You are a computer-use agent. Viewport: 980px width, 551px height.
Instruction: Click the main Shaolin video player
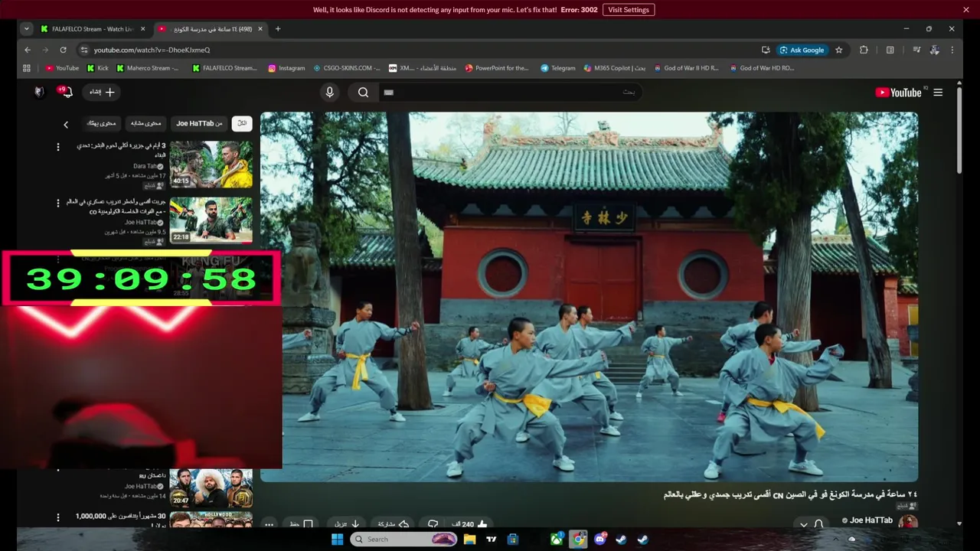(589, 297)
